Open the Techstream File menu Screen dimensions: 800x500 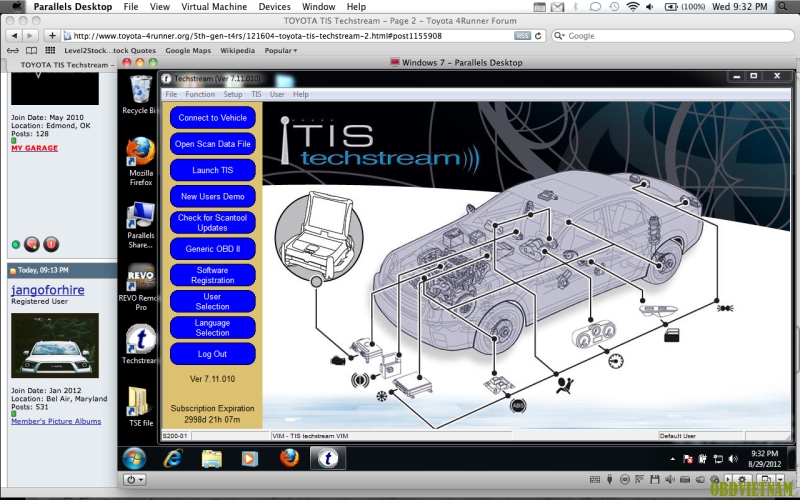tap(171, 94)
